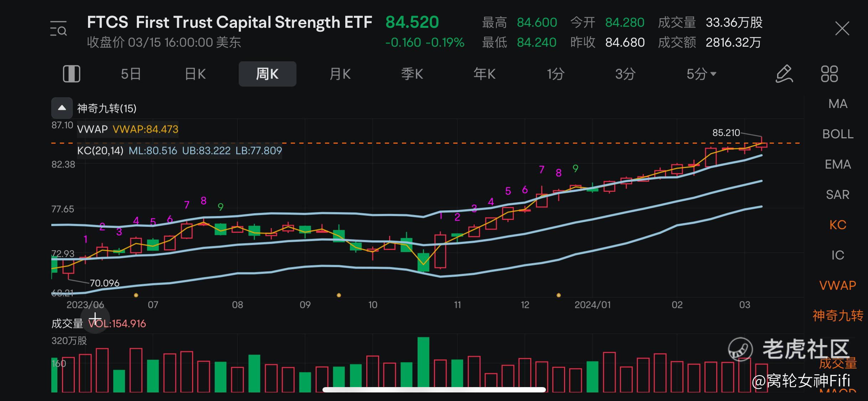
Task: Tap the tallest green volume bar
Action: [x=423, y=364]
